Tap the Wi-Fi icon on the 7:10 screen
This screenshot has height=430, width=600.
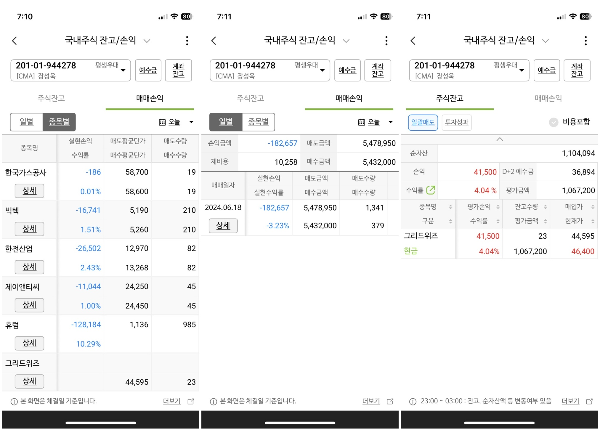[x=174, y=16]
